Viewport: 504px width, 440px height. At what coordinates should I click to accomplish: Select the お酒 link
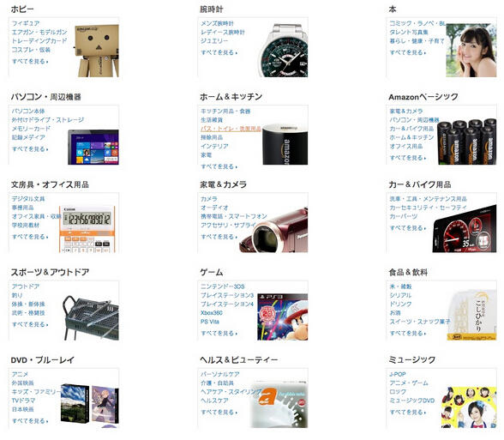pyautogui.click(x=395, y=312)
